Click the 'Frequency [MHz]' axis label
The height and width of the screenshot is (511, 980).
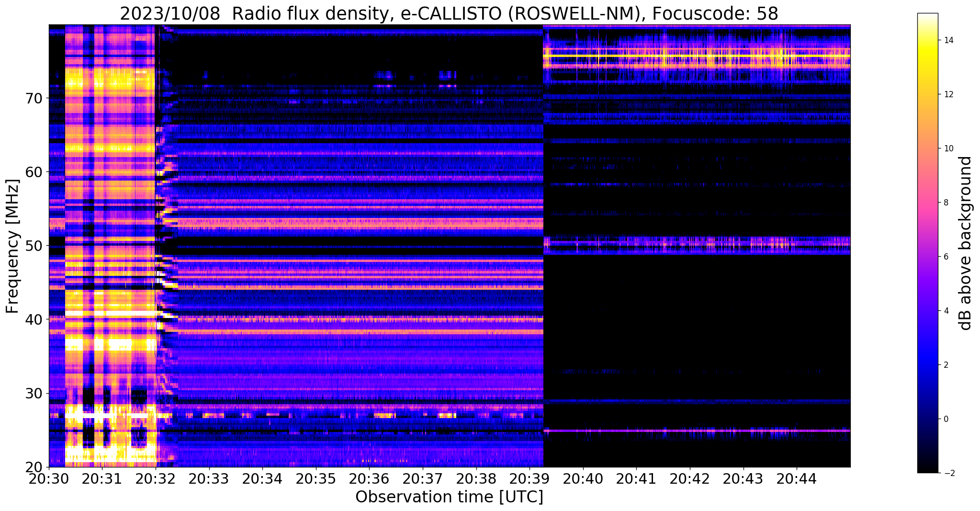pos(12,246)
